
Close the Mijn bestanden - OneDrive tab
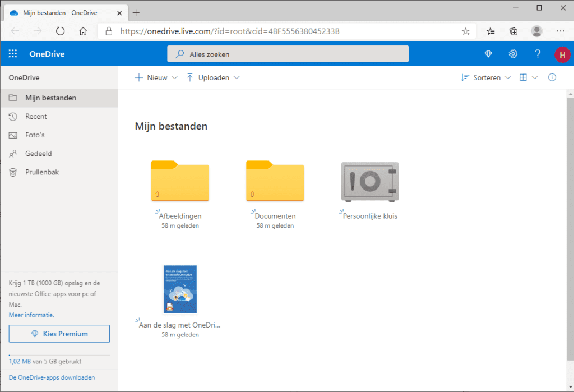click(119, 13)
